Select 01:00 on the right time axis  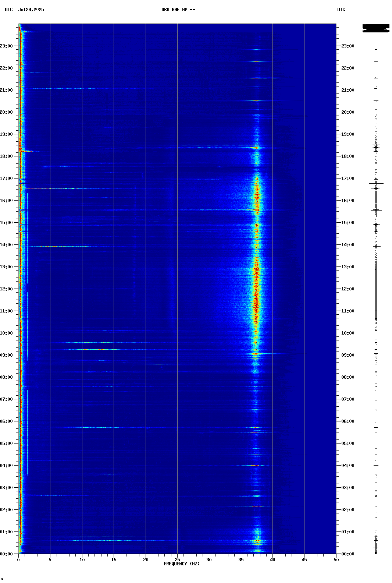click(x=348, y=532)
